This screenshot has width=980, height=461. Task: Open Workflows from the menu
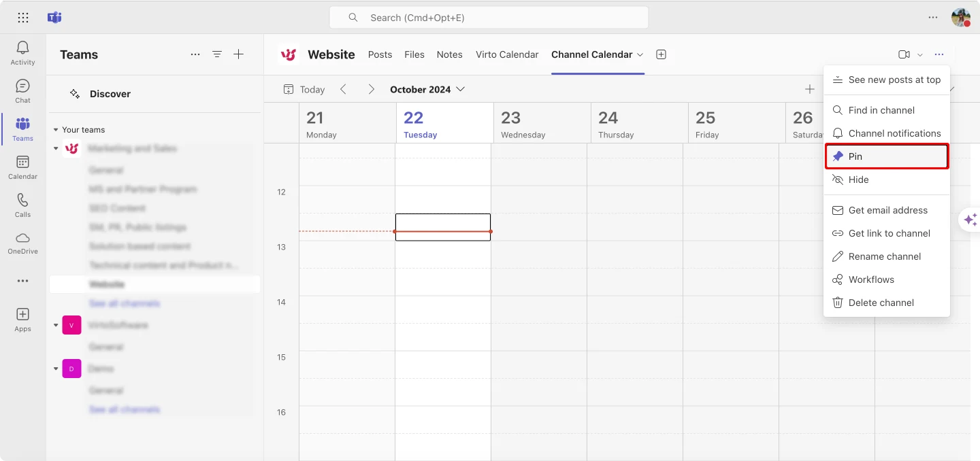pyautogui.click(x=887, y=279)
